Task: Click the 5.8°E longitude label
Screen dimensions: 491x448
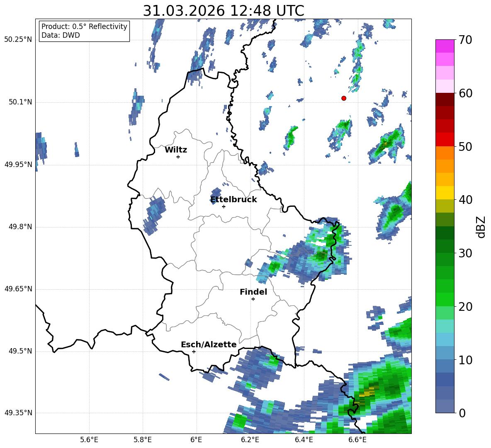Action: [x=143, y=440]
